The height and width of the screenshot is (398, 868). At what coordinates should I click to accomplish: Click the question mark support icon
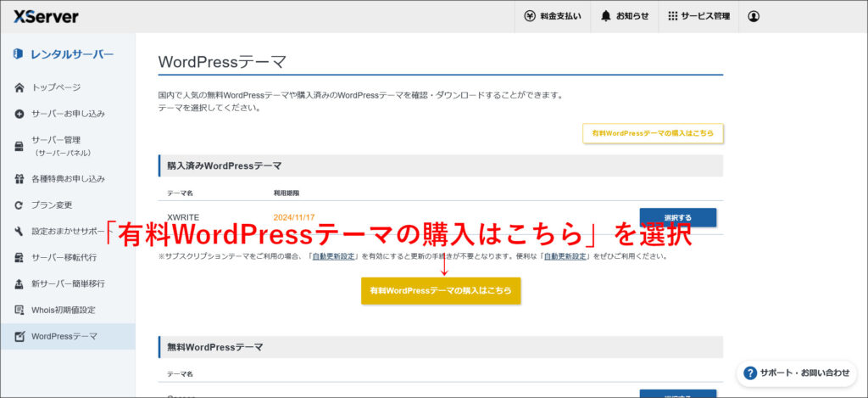[x=750, y=373]
